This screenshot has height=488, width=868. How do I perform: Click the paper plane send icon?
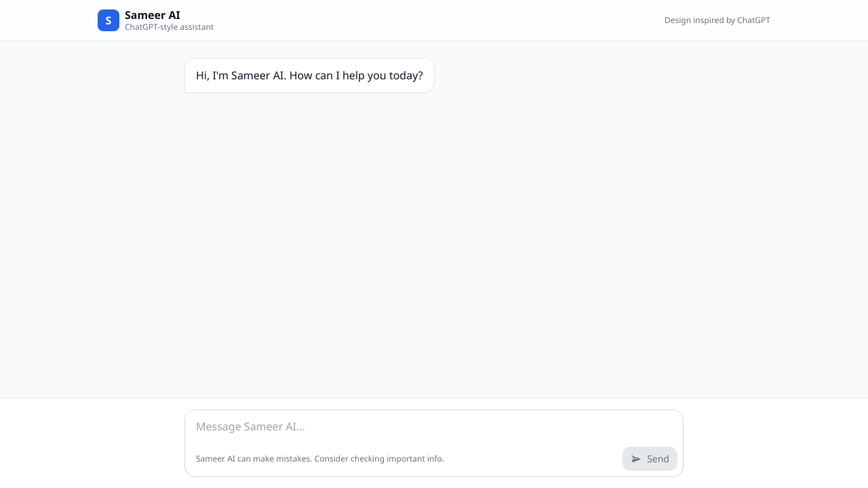coord(636,459)
